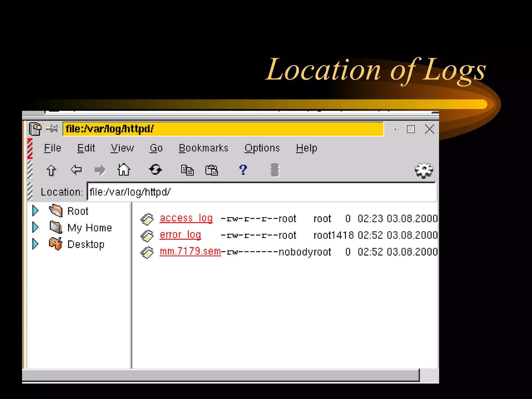The height and width of the screenshot is (399, 532).
Task: Expand the Root tree node
Action: click(x=35, y=210)
